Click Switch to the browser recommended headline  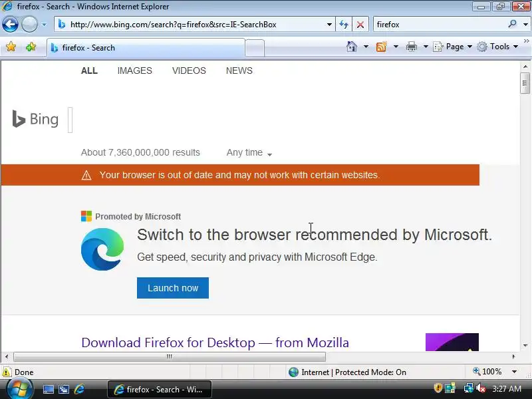[315, 235]
